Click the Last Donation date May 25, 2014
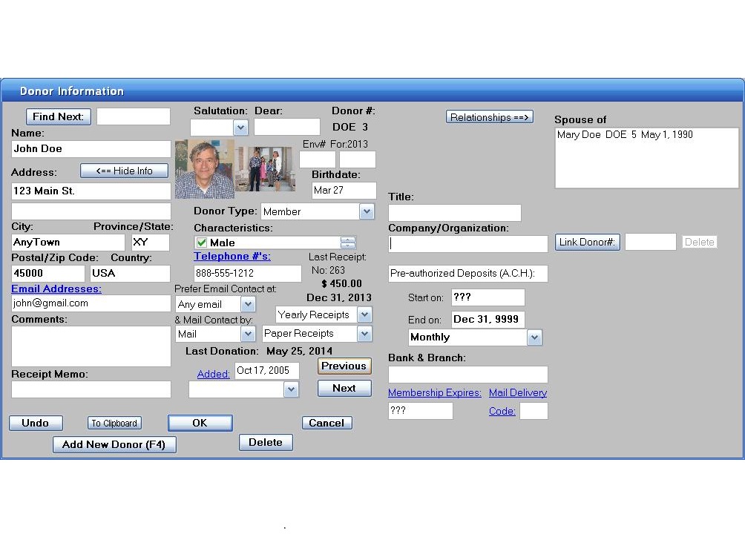 (299, 351)
